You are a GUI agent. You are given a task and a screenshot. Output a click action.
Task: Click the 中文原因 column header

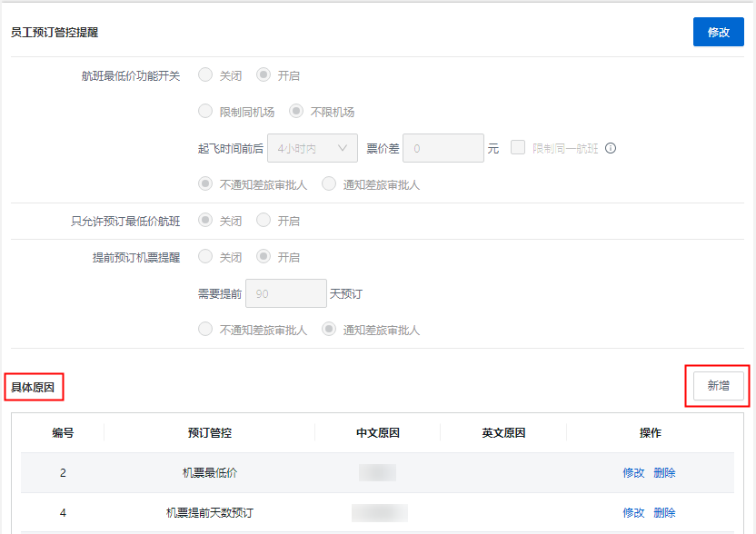377,433
